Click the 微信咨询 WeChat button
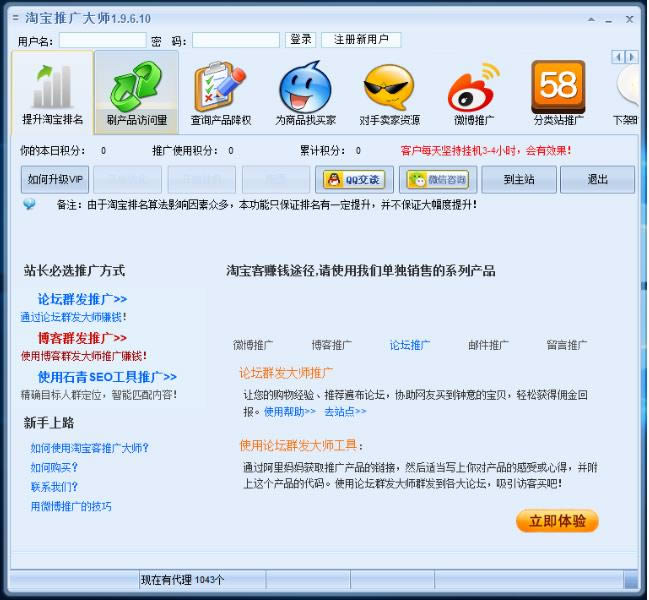649x600 pixels. point(438,180)
